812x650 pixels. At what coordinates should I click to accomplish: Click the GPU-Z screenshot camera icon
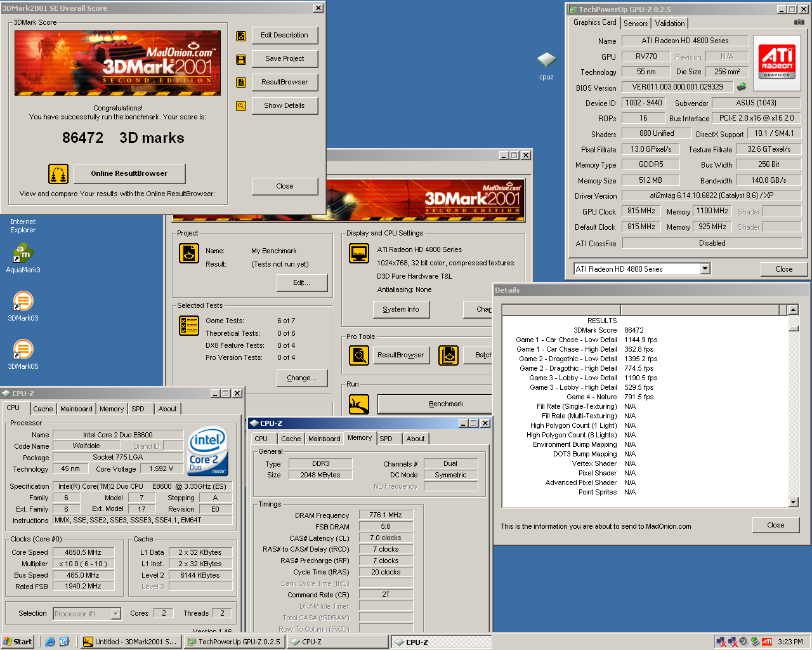[799, 22]
